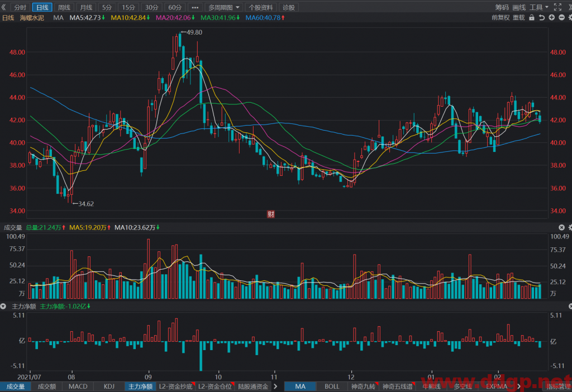Close the 成交量 volume panel

561,227
